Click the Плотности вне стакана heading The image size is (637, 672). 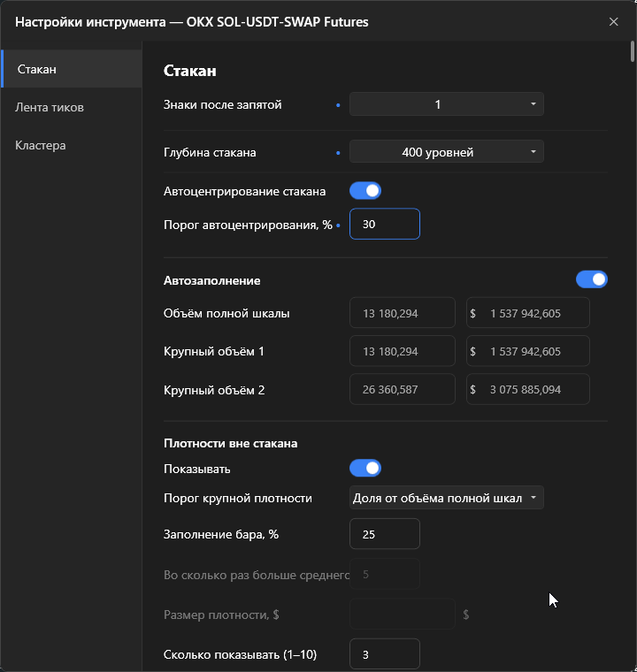point(230,443)
